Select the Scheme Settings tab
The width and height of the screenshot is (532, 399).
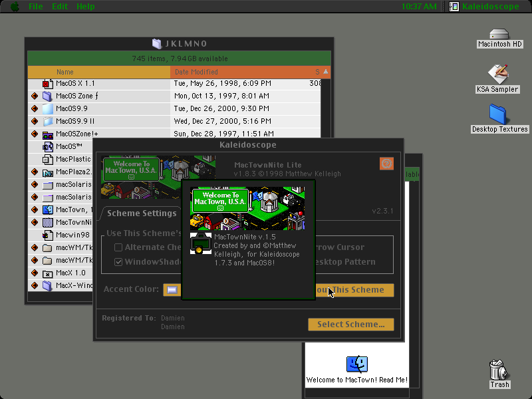click(142, 213)
